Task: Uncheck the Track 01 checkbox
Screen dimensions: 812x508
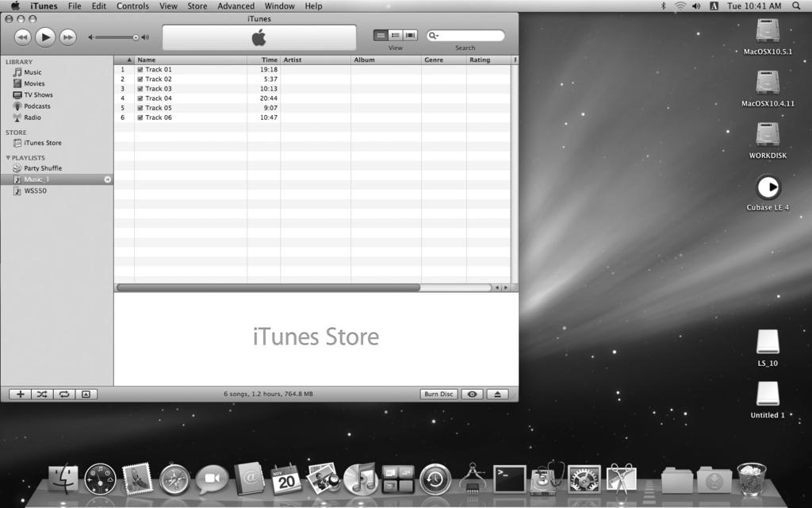Action: 140,70
